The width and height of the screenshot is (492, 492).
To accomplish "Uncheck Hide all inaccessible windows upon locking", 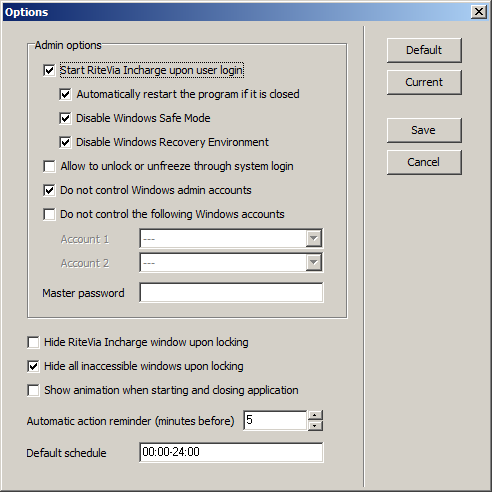I will (x=33, y=366).
